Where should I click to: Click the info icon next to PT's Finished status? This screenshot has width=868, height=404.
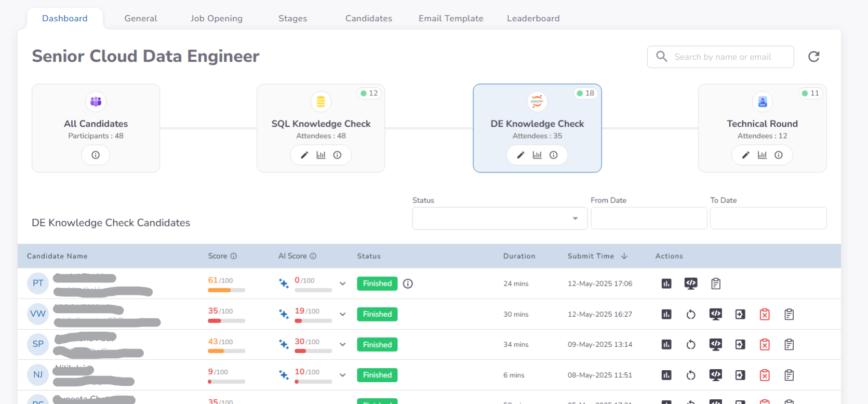(x=408, y=284)
